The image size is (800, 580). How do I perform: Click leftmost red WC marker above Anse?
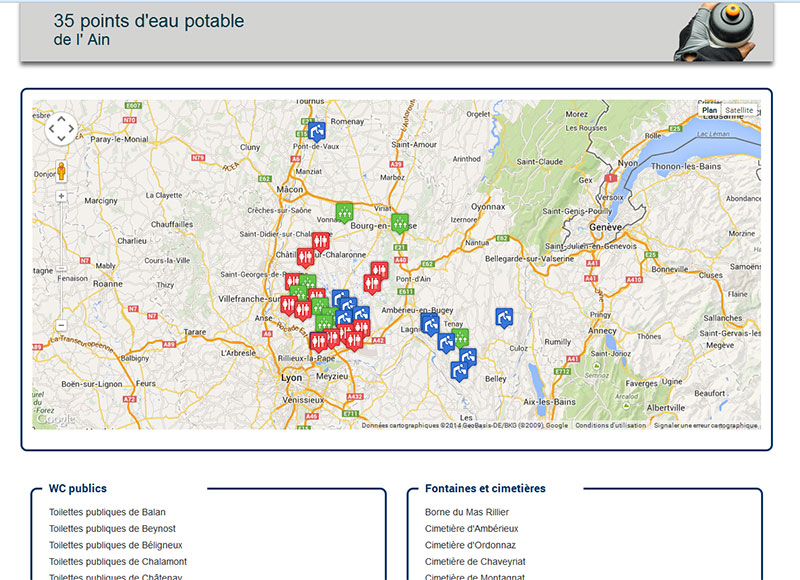pos(288,305)
